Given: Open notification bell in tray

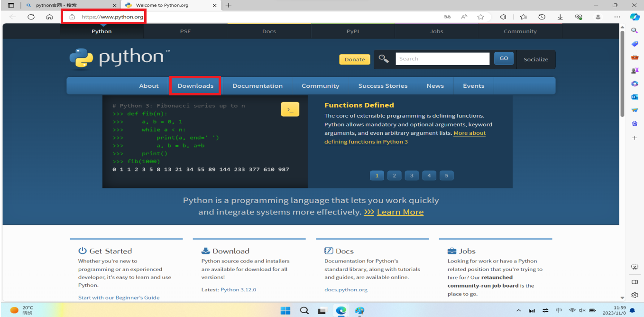Looking at the screenshot, I should click(x=633, y=311).
